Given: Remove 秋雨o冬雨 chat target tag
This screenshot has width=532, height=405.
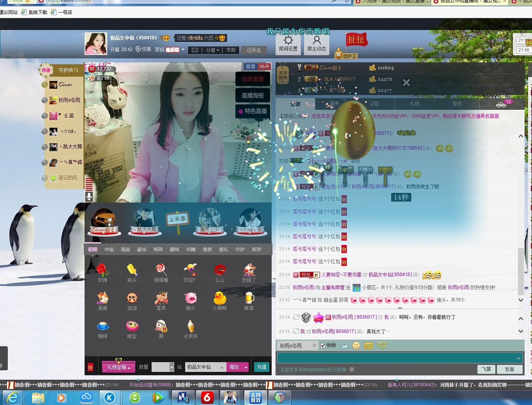Looking at the screenshot, I should point(315,345).
